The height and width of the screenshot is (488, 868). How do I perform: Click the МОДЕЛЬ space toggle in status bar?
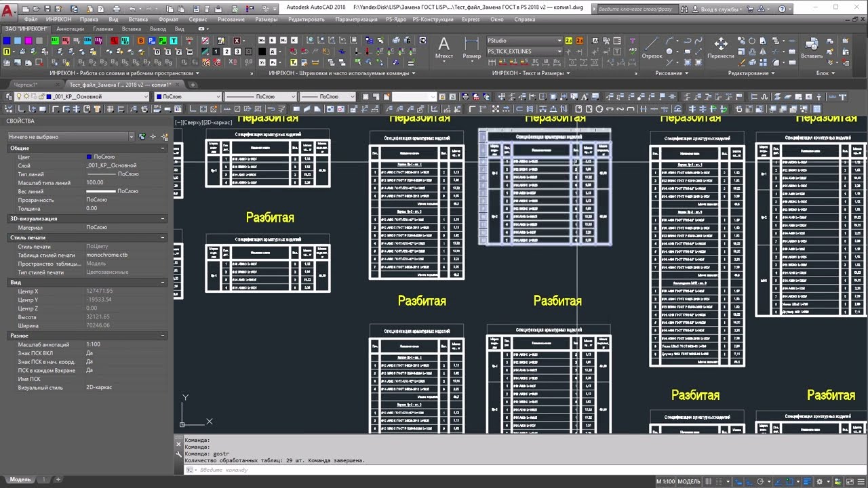click(x=688, y=481)
